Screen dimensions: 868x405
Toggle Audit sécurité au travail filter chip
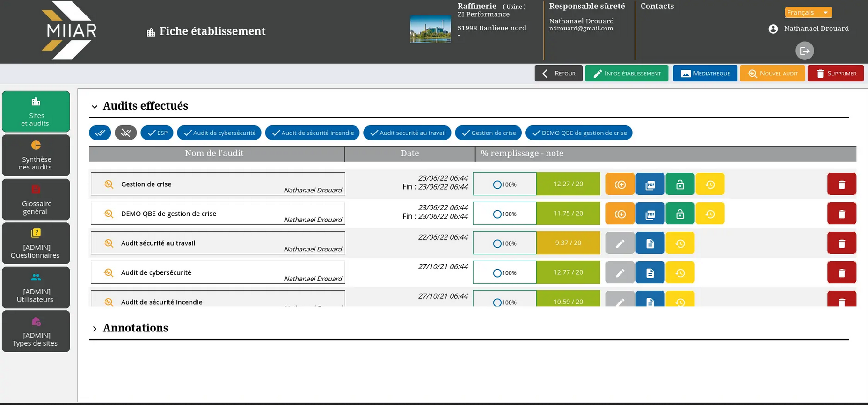click(x=408, y=133)
